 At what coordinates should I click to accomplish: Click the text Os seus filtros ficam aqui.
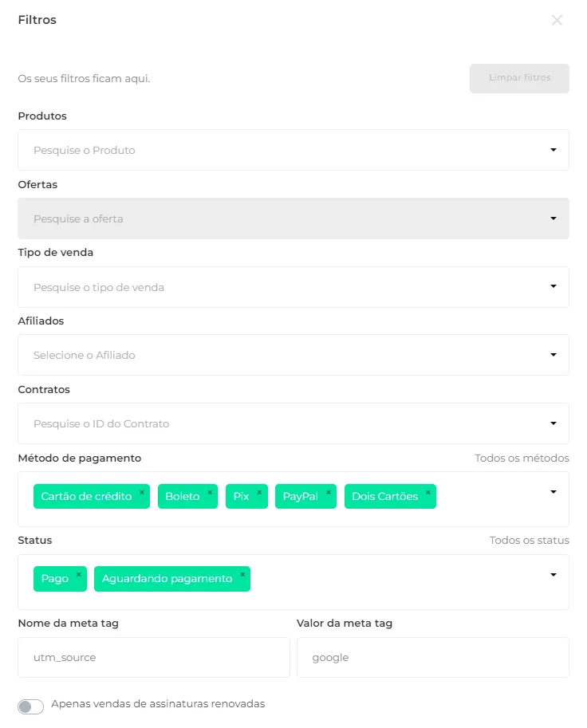(x=84, y=78)
